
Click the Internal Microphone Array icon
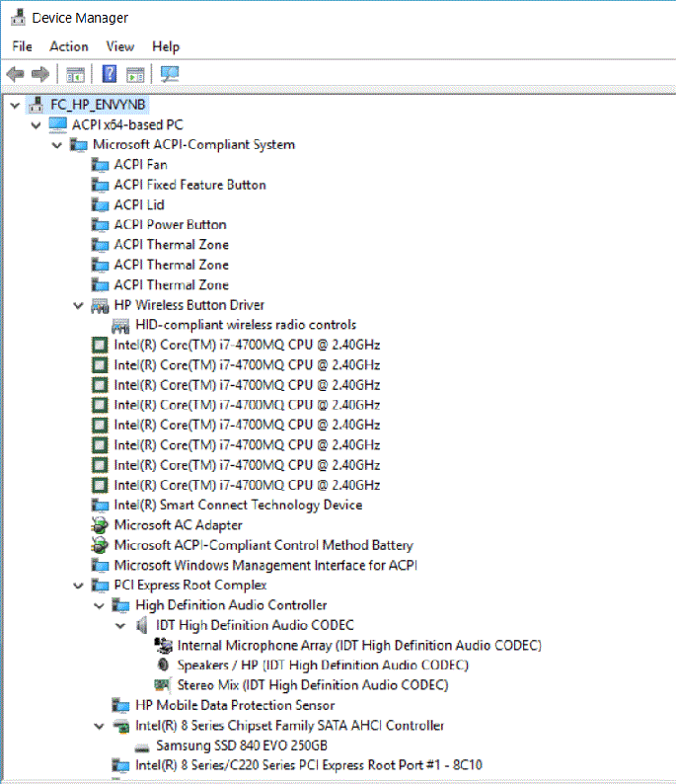[x=164, y=646]
